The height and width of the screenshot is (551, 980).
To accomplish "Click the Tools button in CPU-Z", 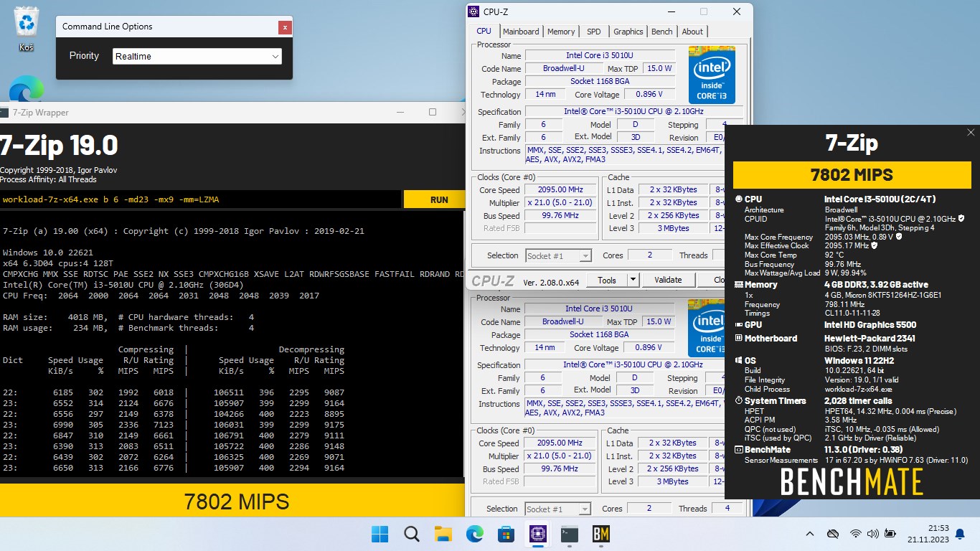I will click(x=607, y=280).
